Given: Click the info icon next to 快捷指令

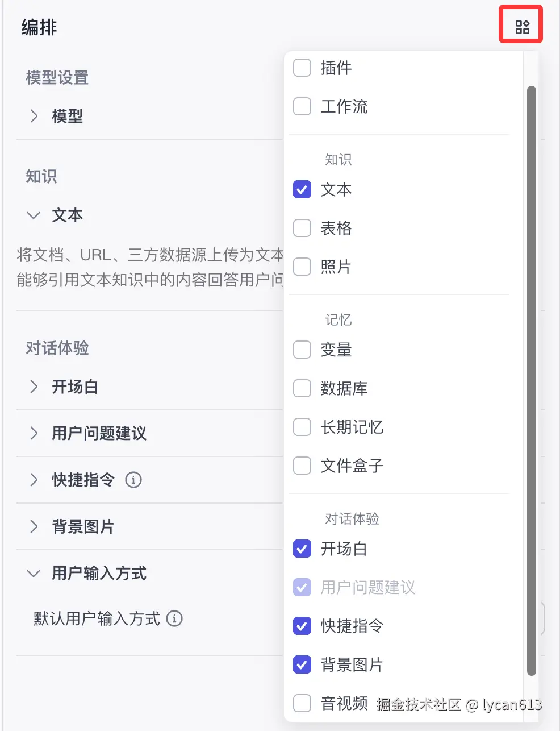Looking at the screenshot, I should 133,480.
